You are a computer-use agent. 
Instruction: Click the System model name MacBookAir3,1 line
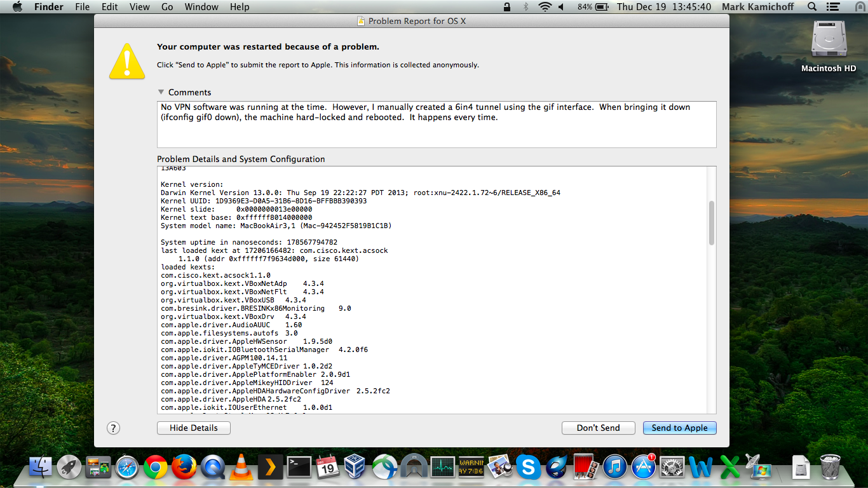pos(276,226)
